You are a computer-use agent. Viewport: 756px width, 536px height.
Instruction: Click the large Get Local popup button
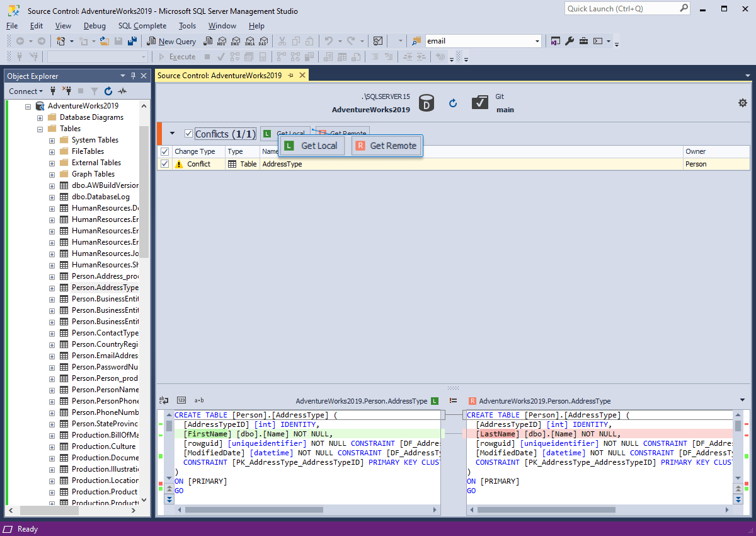312,146
